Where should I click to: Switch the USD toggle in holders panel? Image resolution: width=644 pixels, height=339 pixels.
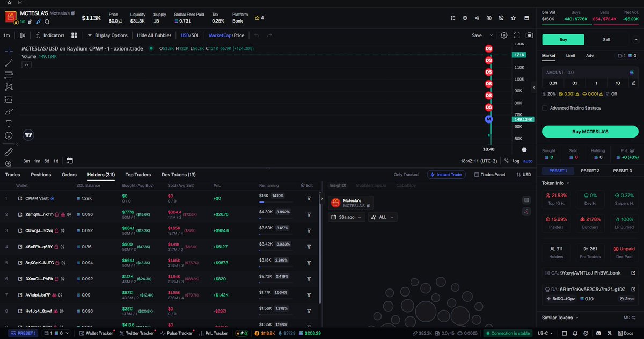click(523, 175)
